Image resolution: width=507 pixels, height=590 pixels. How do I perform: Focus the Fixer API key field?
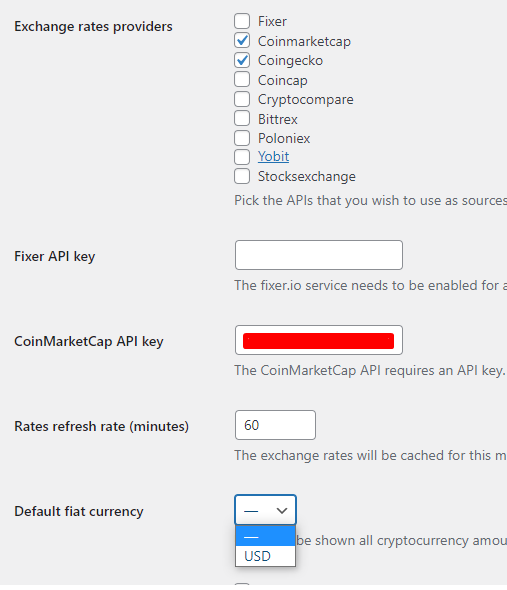pos(319,255)
